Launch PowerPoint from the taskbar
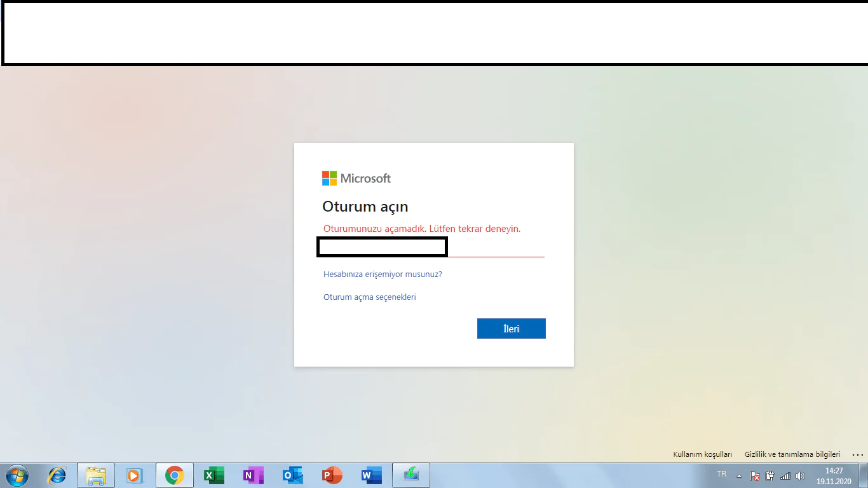868x488 pixels. (x=332, y=475)
